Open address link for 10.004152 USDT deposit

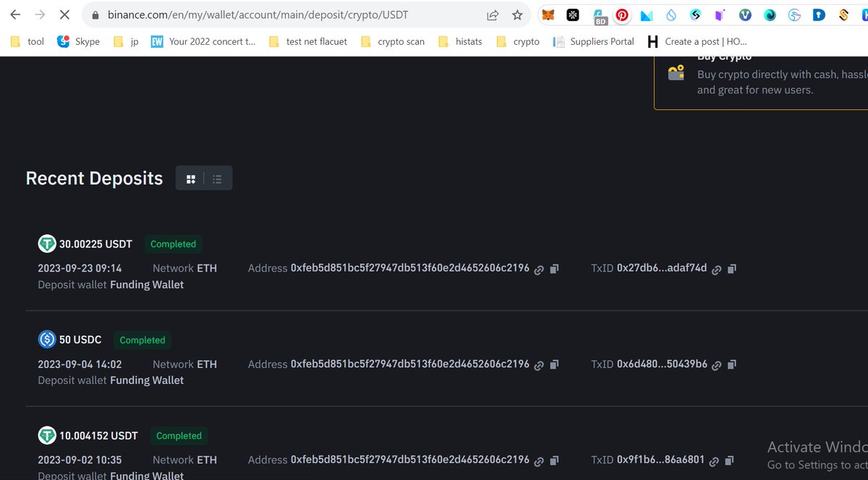click(x=539, y=460)
